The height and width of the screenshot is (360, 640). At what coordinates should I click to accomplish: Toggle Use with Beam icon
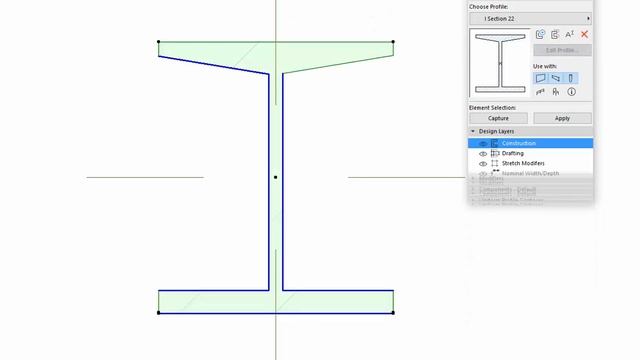(556, 78)
